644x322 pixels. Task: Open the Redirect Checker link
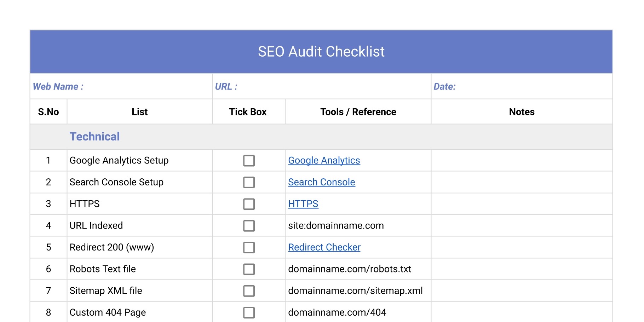click(x=324, y=247)
